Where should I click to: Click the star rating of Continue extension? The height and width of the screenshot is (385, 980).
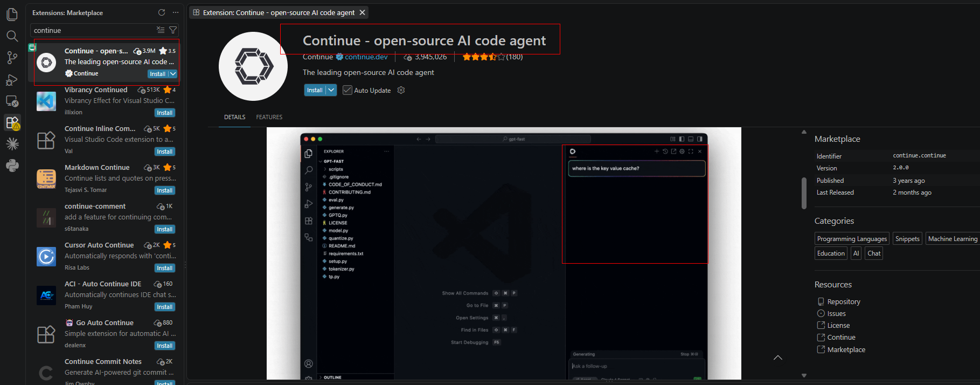[x=484, y=57]
